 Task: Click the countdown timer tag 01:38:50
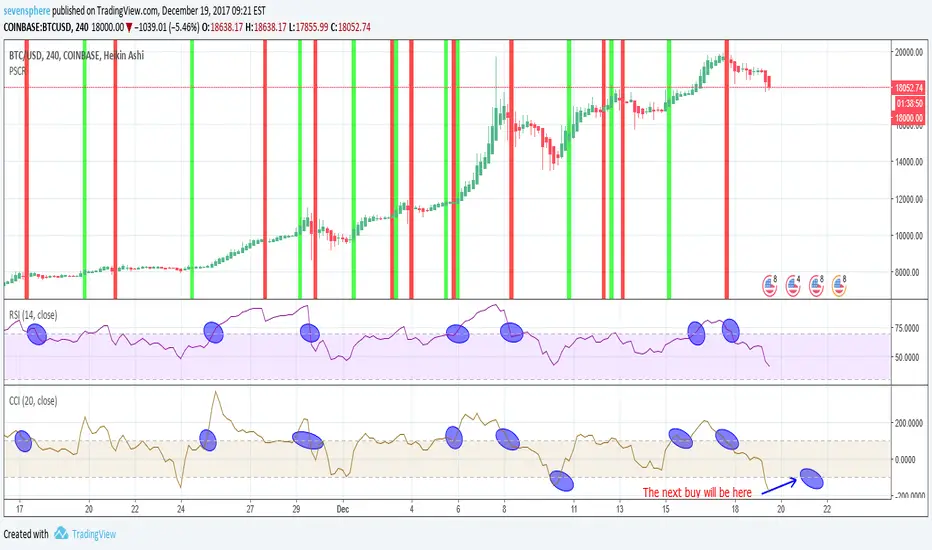(909, 103)
